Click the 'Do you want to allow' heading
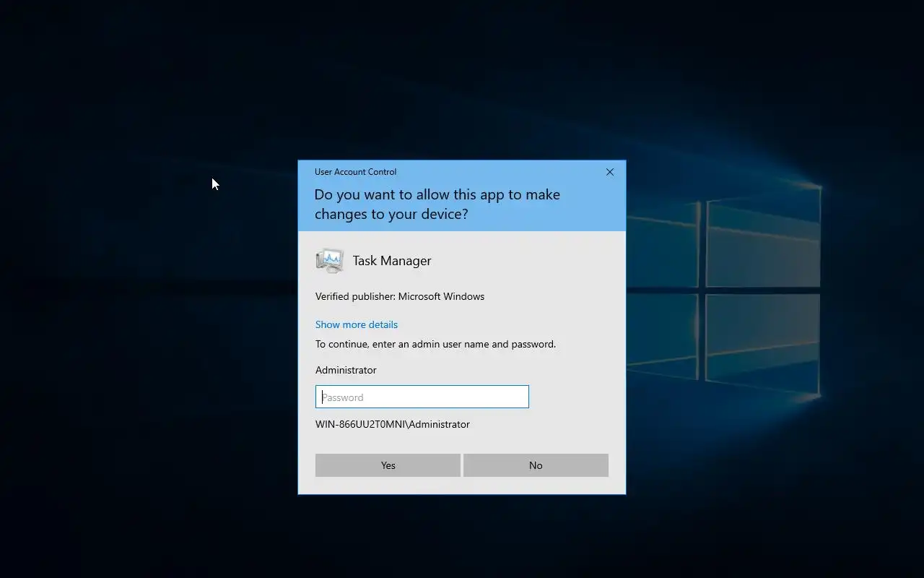Screen dimensions: 924x578 point(437,204)
